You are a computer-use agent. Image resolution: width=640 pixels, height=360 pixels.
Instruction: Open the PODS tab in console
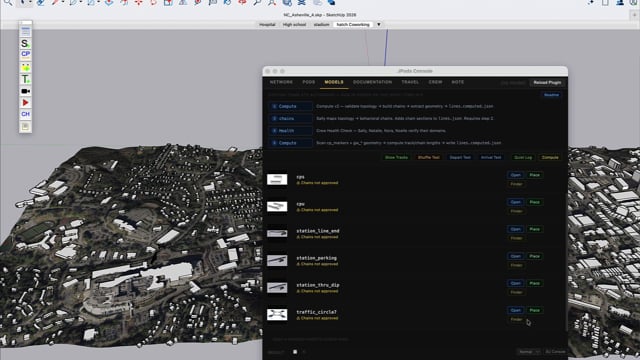pyautogui.click(x=309, y=82)
